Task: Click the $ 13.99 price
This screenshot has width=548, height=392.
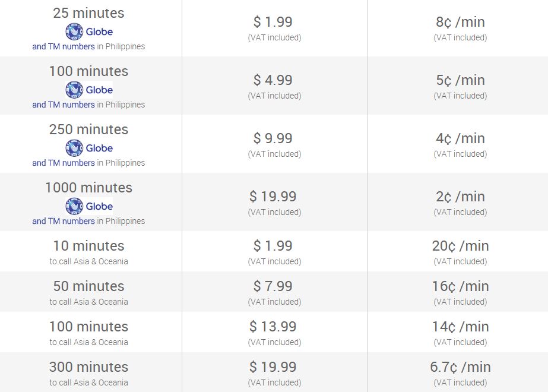Action: click(273, 327)
